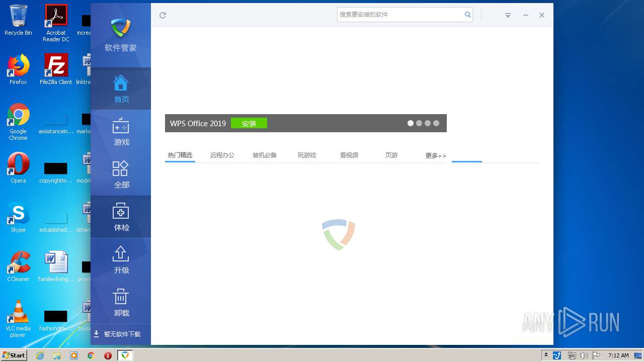Click the Action Center flag tray icon
This screenshot has height=362, width=644.
(x=596, y=355)
